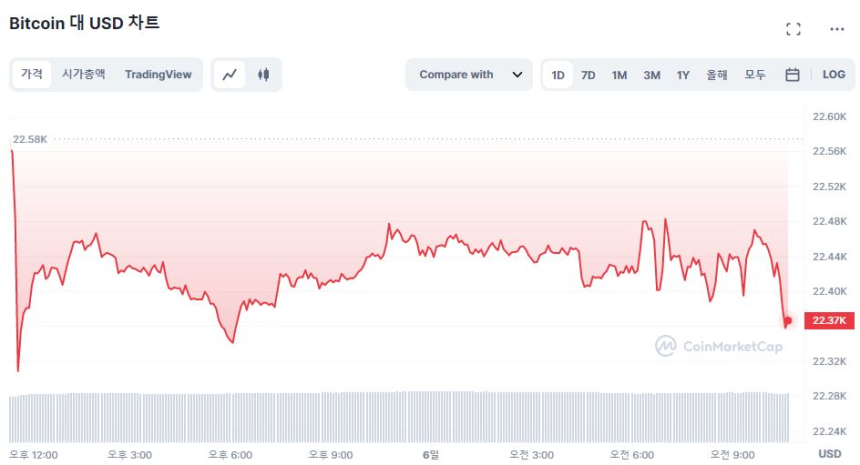Open the calendar date range picker
Screen dimensions: 860x465
792,75
